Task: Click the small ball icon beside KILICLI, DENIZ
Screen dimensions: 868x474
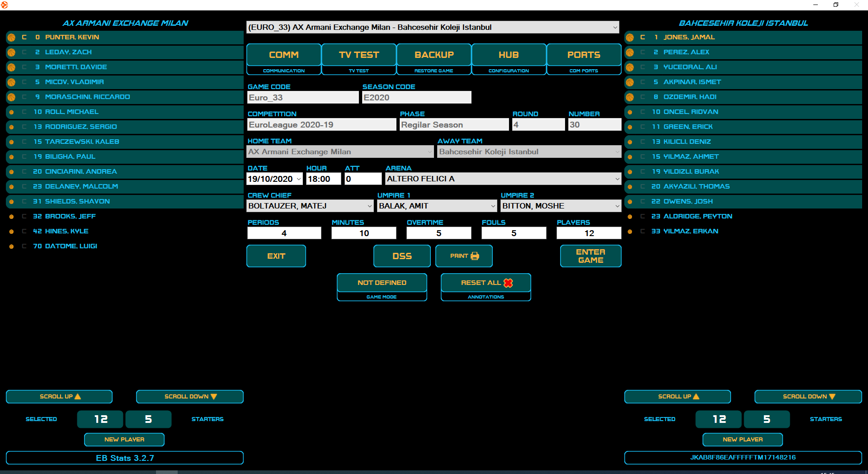Action: point(630,142)
